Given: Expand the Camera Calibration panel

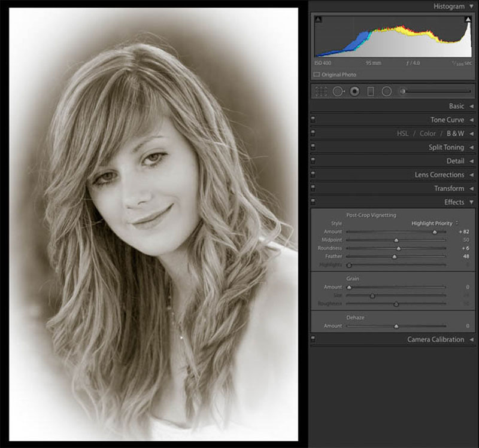Looking at the screenshot, I should click(440, 340).
